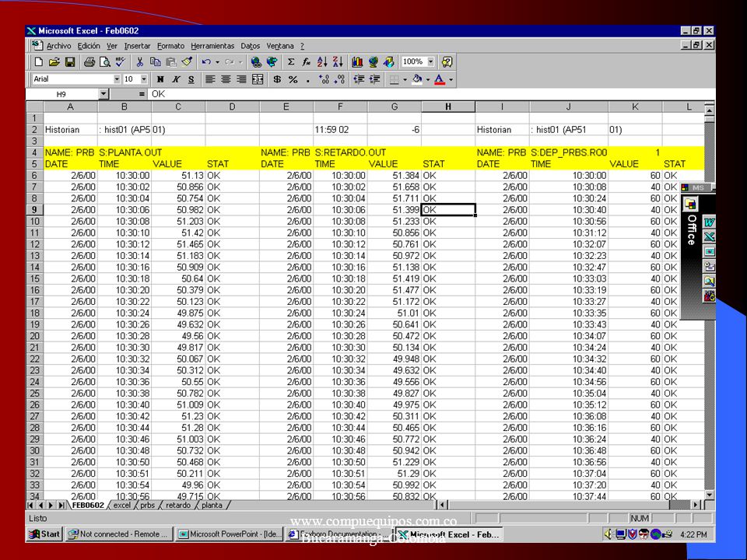Viewport: 747px width, 560px height.
Task: Click the volume icon in the system tray
Action: (608, 534)
